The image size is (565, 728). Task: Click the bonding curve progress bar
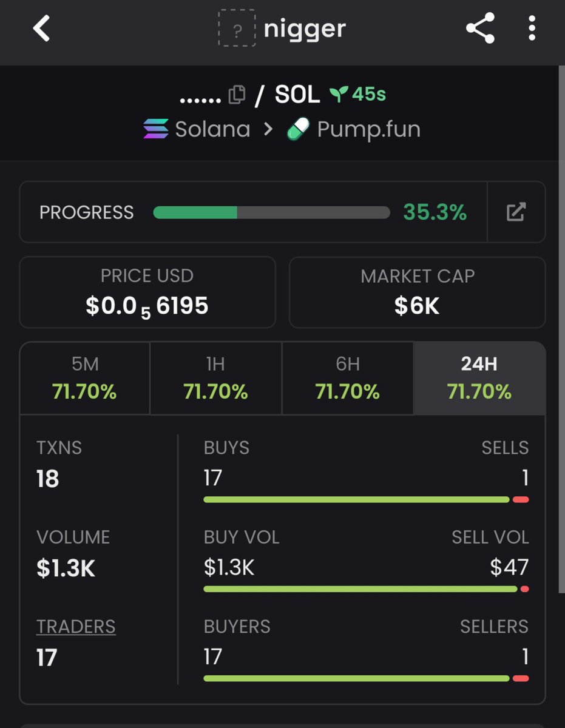click(x=271, y=212)
